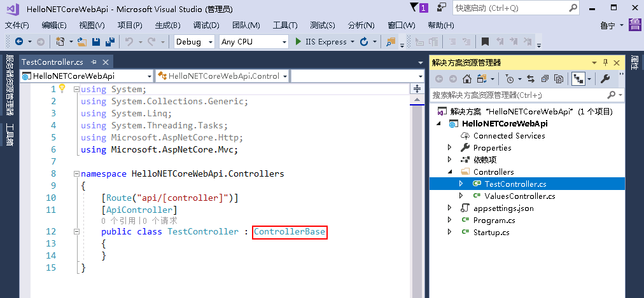Collapse the TestController class on line 12
Viewport: 644px width, 298px height.
(76, 231)
